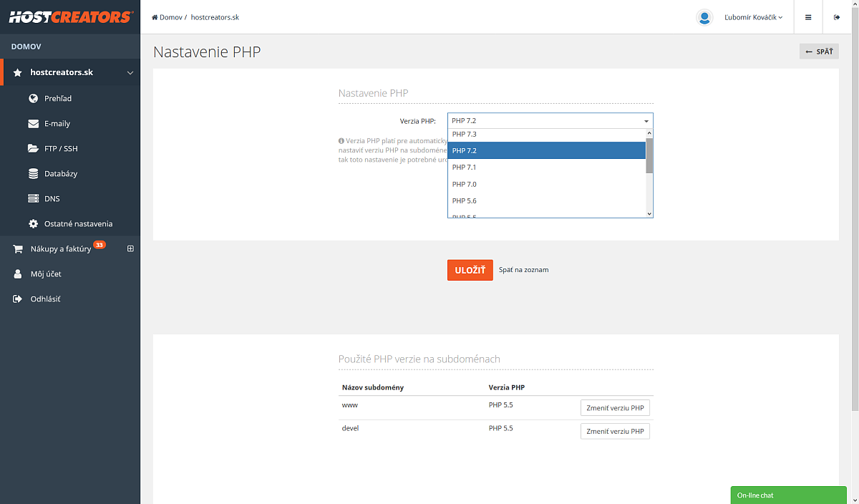Click the HostCreators logo
This screenshot has height=504, width=859.
[x=70, y=17]
